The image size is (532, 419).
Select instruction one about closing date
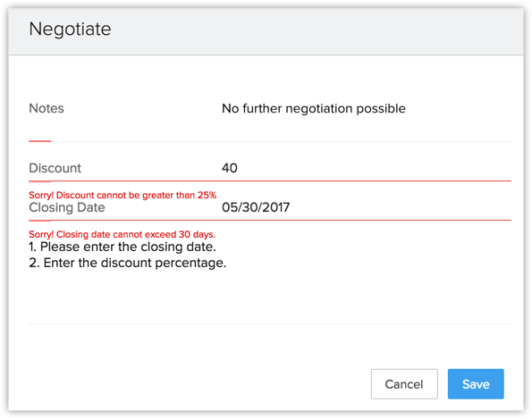coord(122,247)
